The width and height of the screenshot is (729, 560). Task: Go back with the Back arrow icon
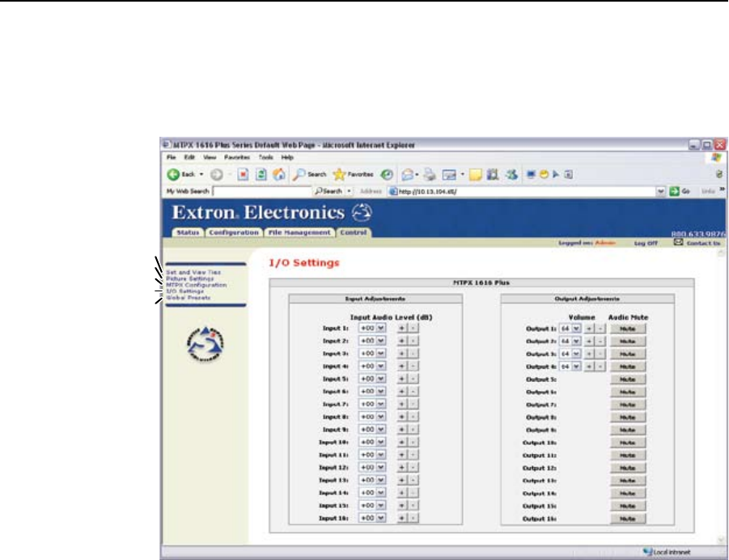(x=173, y=175)
